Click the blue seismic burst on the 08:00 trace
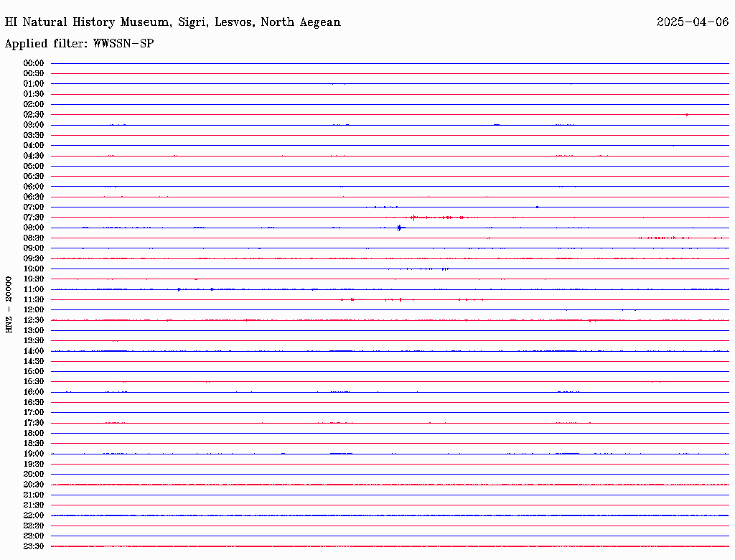This screenshot has height=560, width=735. pos(401,228)
